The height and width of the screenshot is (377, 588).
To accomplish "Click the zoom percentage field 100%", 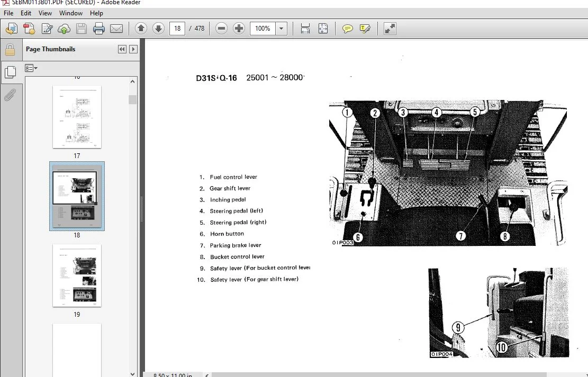I will point(263,29).
